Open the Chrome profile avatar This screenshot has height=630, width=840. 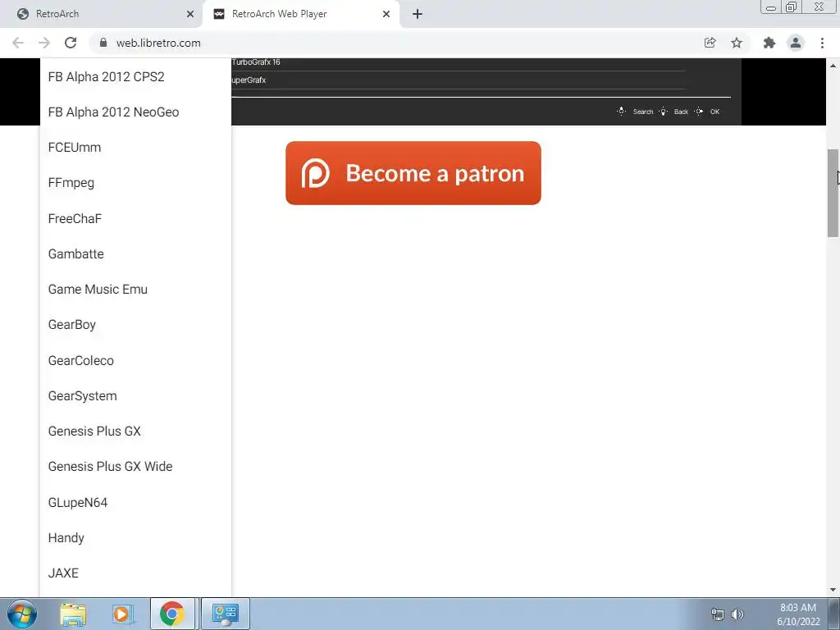tap(796, 43)
